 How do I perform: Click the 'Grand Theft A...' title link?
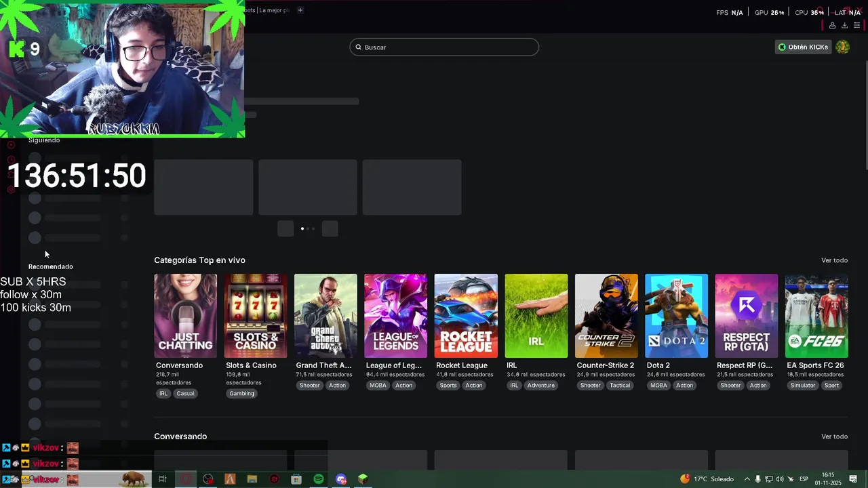point(323,365)
